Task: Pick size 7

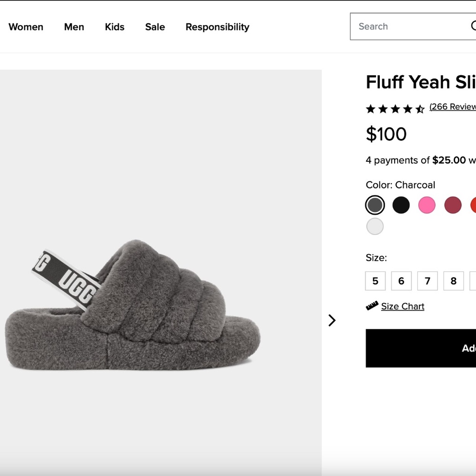Action: tap(427, 281)
